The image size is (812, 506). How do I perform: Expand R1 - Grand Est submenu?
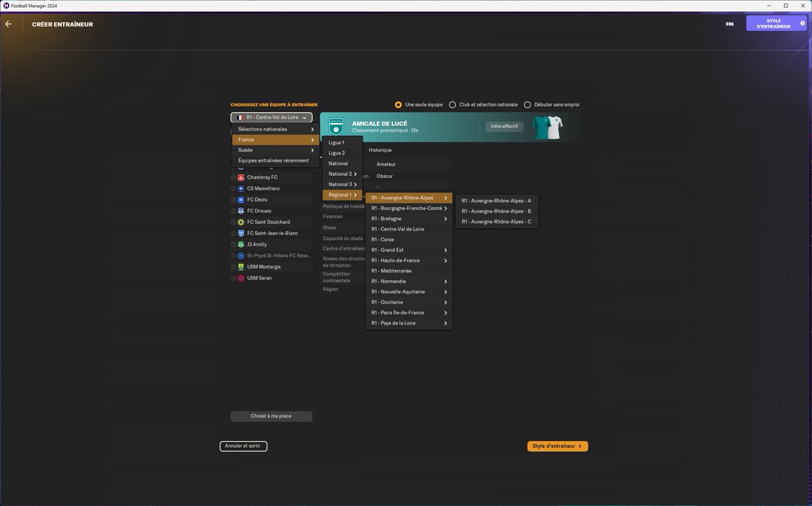409,250
